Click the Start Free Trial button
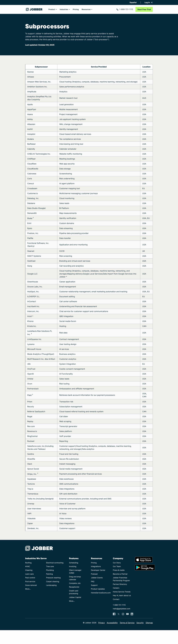Image resolution: width=178 pixels, height=644 pixels. point(144,10)
